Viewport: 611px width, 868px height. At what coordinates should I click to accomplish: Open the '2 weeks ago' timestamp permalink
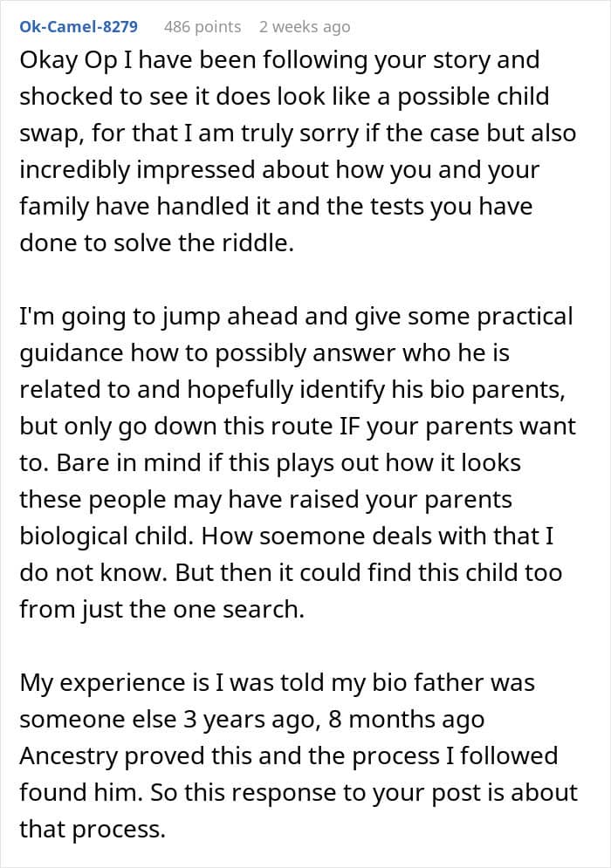tap(305, 26)
